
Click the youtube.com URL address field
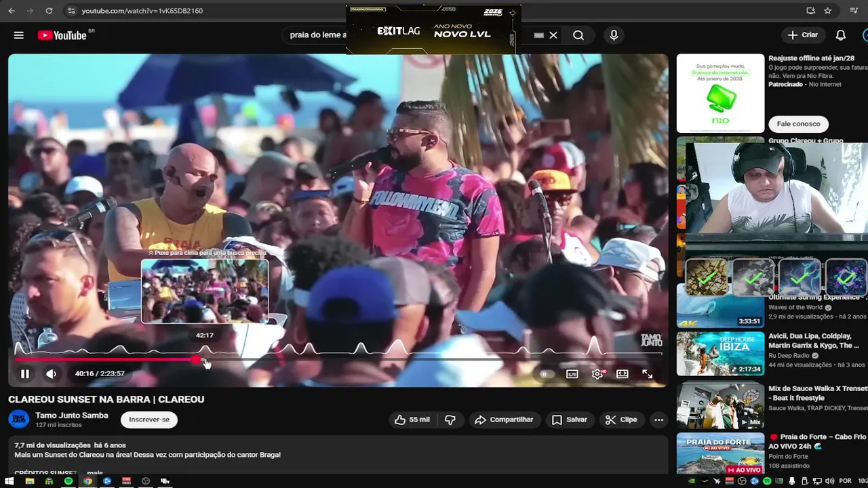pyautogui.click(x=142, y=11)
